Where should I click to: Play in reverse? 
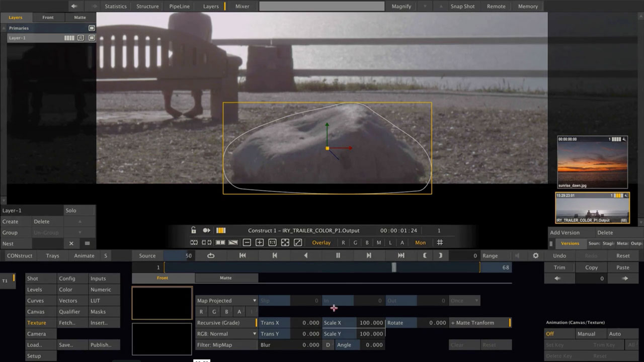306,255
